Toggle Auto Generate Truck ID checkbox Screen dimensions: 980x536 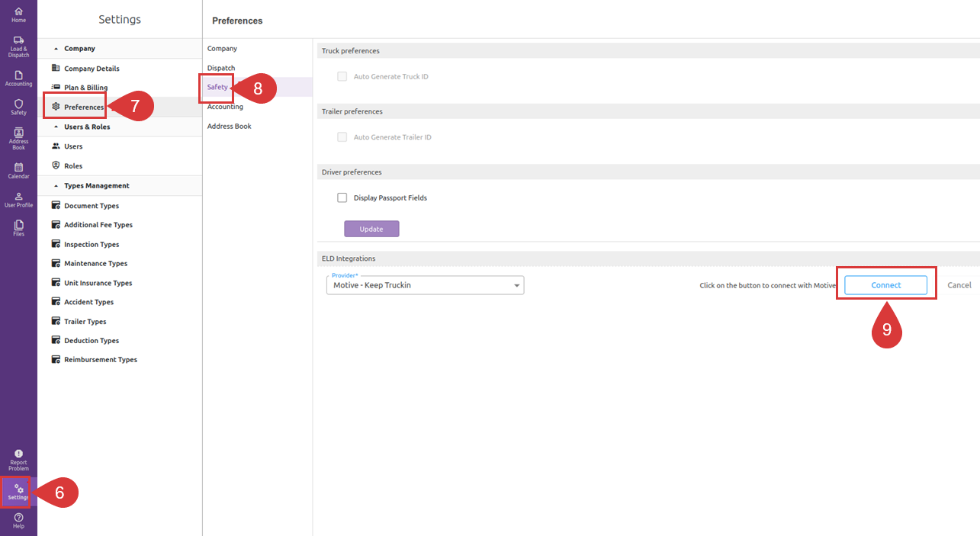(342, 77)
